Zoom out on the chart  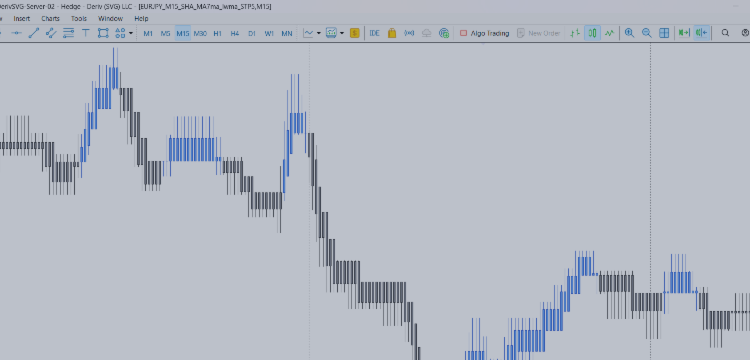coord(647,33)
